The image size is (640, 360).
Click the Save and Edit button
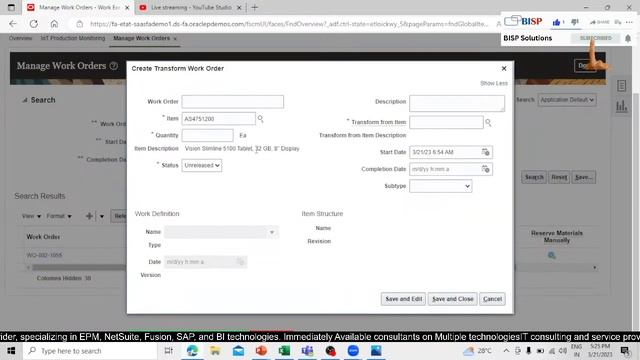tap(404, 299)
